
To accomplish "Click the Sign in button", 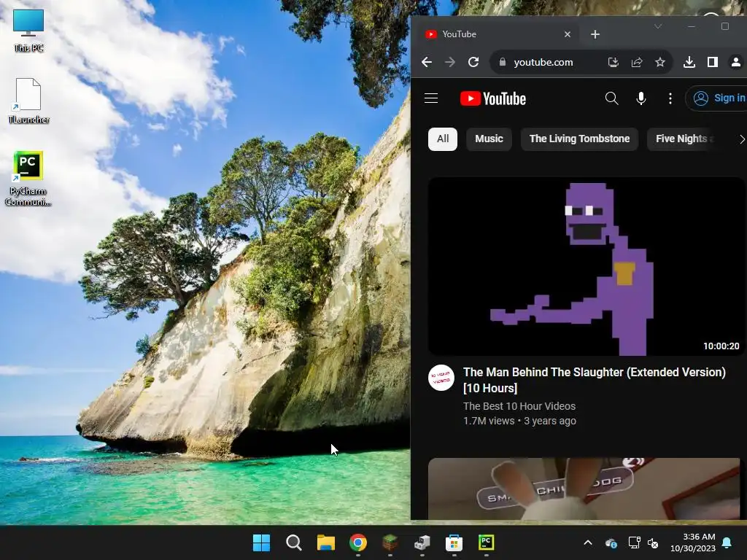I will [719, 98].
